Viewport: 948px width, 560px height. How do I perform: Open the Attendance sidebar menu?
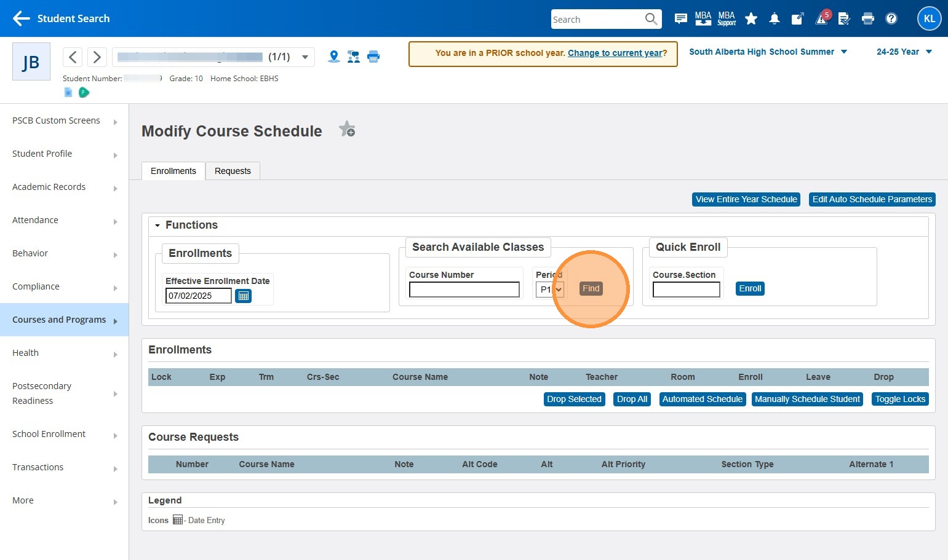[64, 220]
